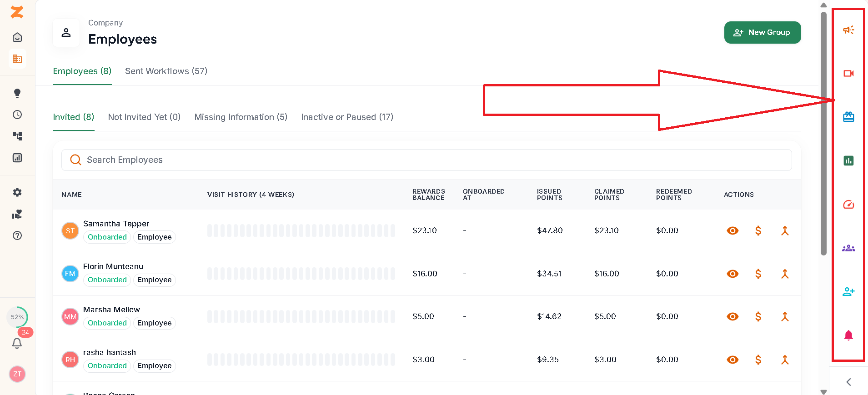The width and height of the screenshot is (868, 395).
Task: Open the video camera icon in right panel
Action: [x=848, y=73]
